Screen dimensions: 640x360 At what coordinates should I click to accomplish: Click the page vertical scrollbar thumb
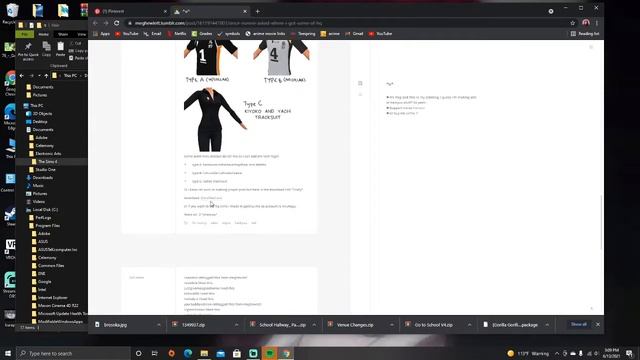pos(601,222)
